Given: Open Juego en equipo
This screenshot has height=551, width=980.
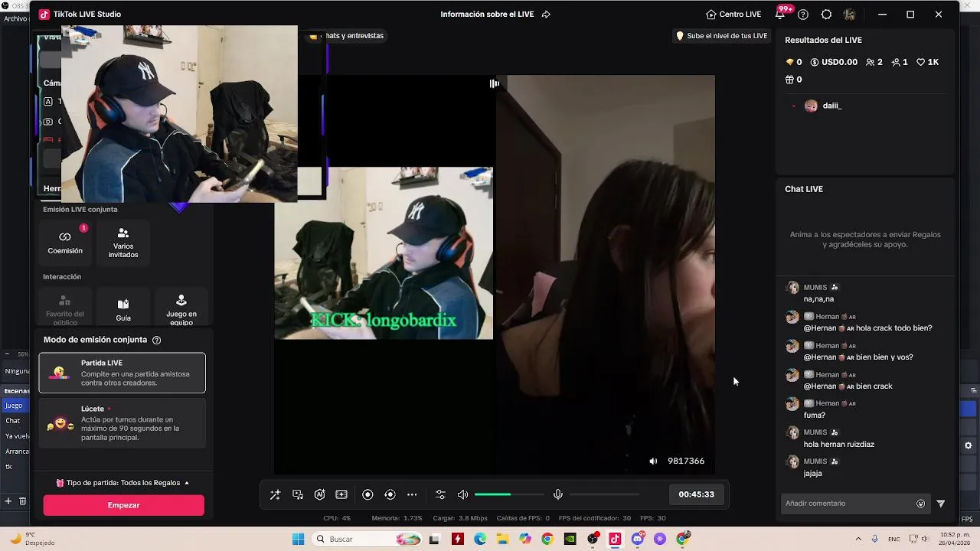Looking at the screenshot, I should tap(181, 308).
